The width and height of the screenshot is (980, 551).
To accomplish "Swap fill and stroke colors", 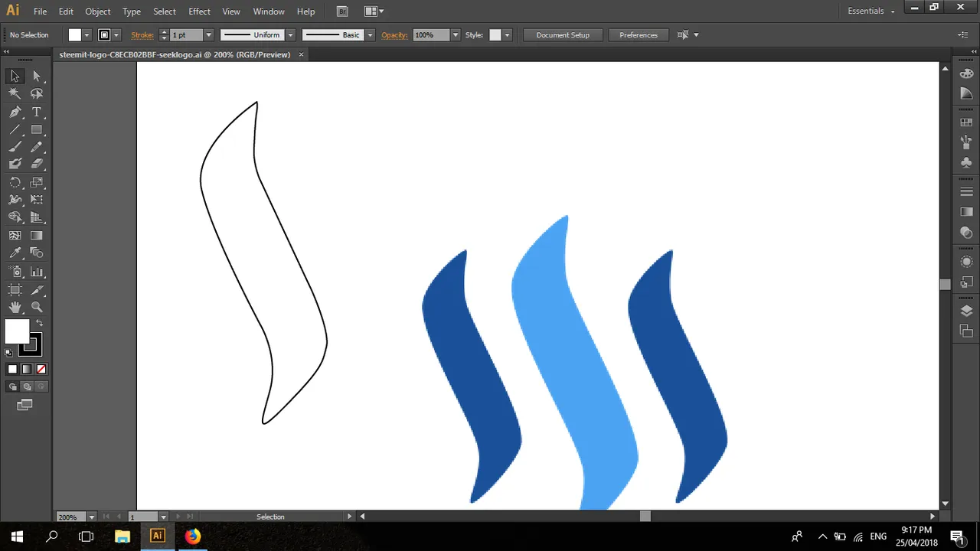I will (x=39, y=324).
